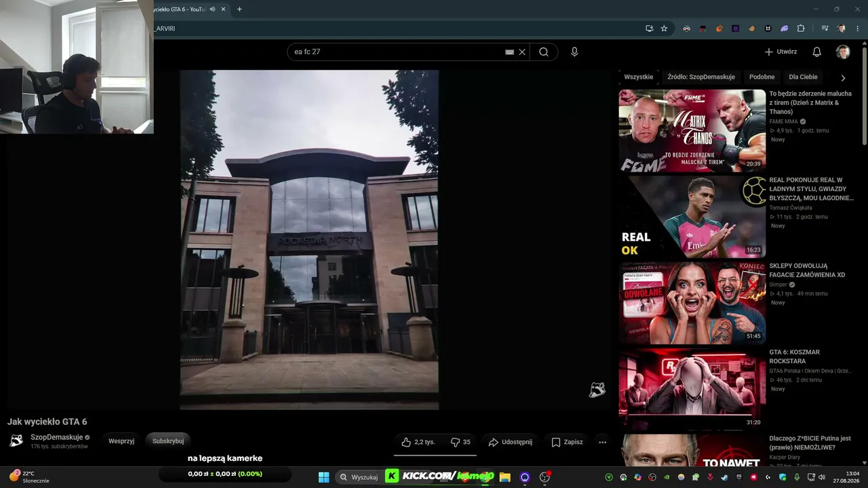868x488 pixels.
Task: Open the Chrome three-dot menu
Action: 857,28
